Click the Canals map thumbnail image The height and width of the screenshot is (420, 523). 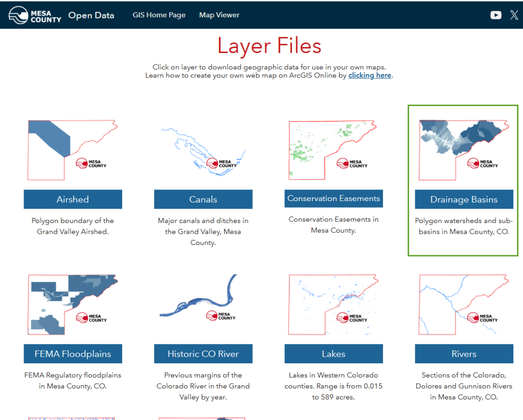click(x=203, y=150)
